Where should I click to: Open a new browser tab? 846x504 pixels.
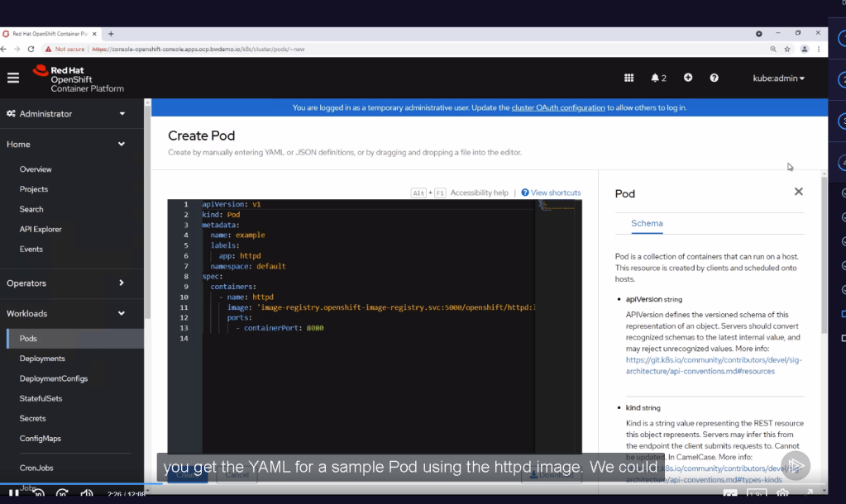[111, 33]
